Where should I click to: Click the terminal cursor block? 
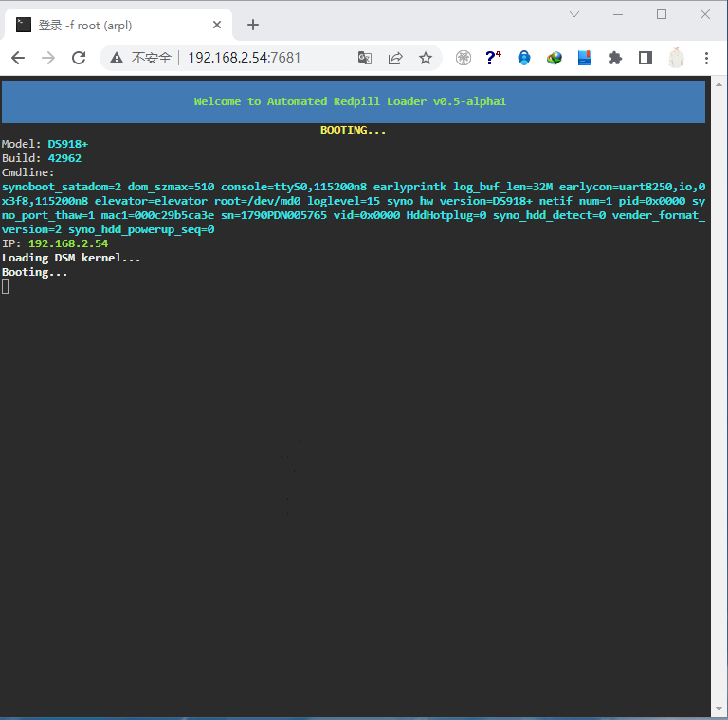(5, 287)
